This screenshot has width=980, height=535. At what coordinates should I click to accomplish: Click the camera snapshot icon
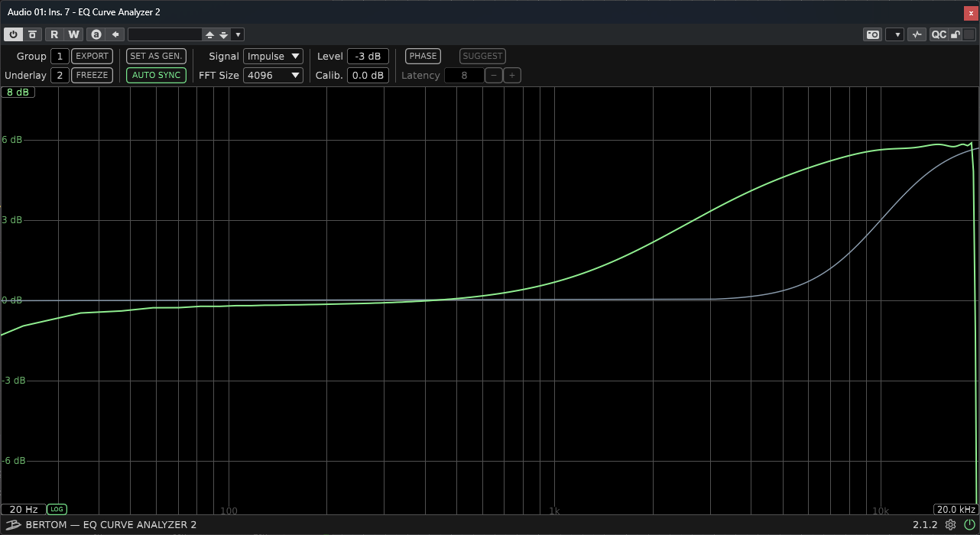click(x=872, y=34)
